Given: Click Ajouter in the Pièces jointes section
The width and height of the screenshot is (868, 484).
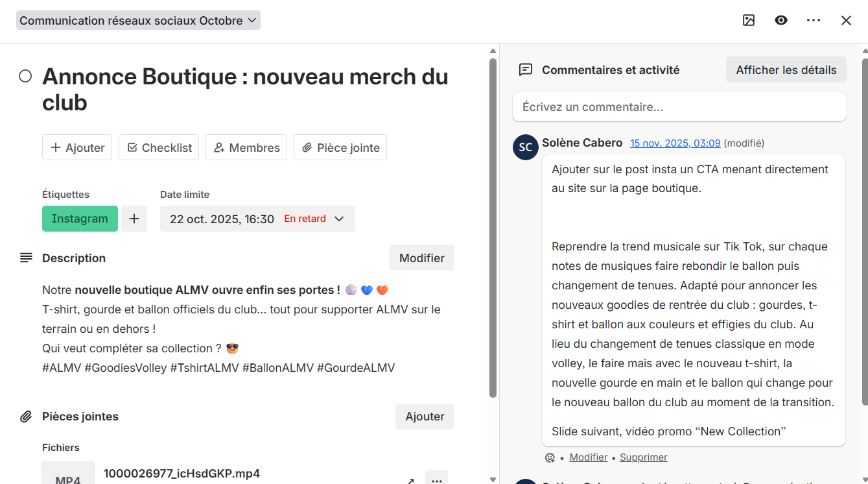Looking at the screenshot, I should (x=425, y=417).
